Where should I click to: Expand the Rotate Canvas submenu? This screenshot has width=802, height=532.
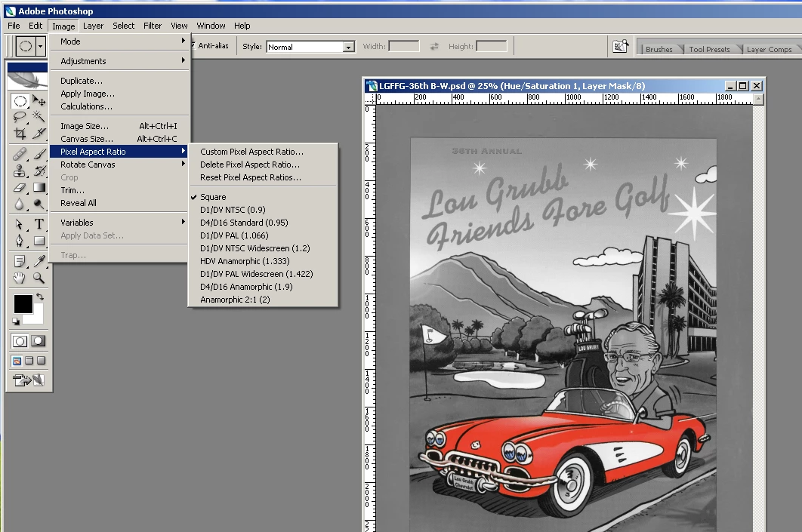click(120, 165)
